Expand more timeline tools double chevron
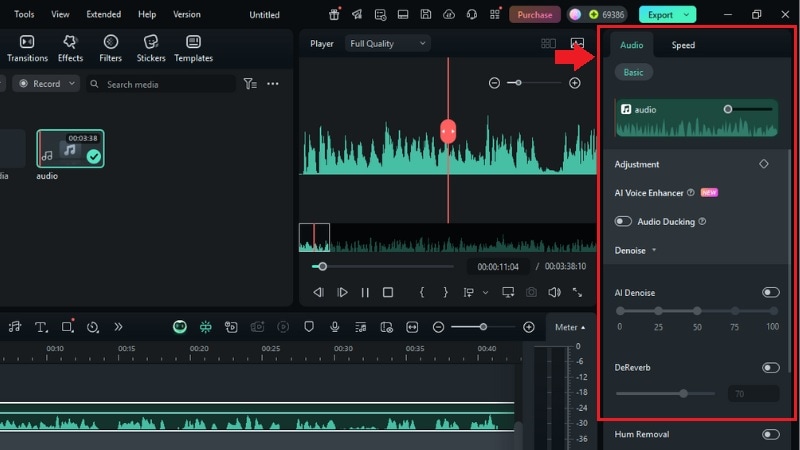Image resolution: width=800 pixels, height=450 pixels. coord(118,327)
